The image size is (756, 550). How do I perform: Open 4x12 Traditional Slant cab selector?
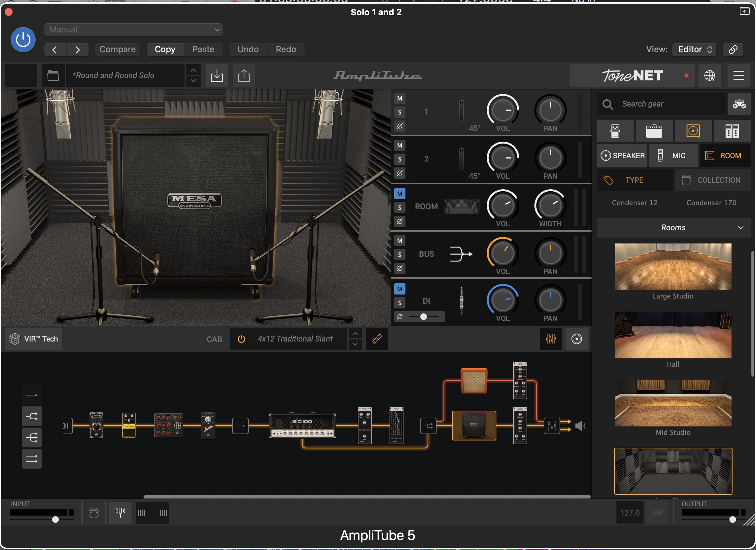(x=295, y=339)
